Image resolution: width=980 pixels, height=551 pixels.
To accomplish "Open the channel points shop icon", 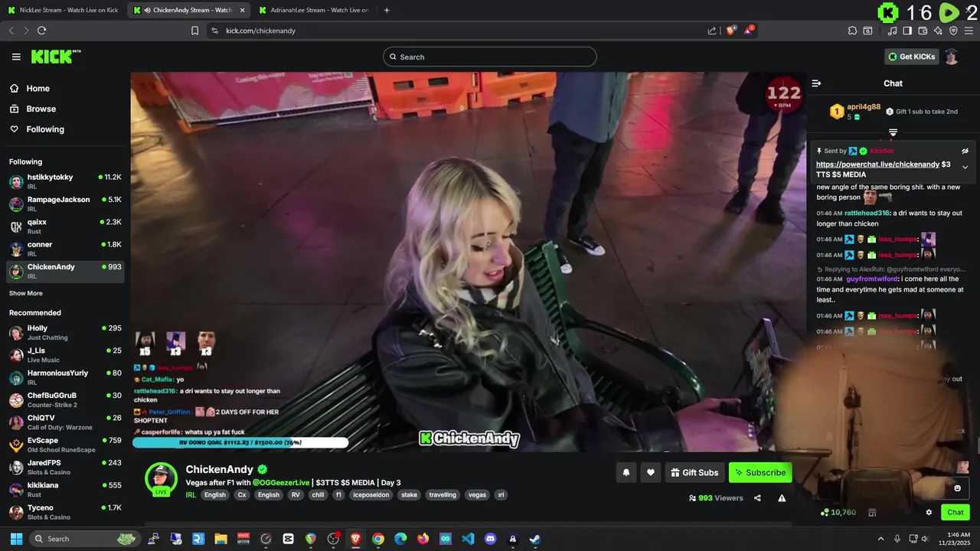I will (872, 513).
